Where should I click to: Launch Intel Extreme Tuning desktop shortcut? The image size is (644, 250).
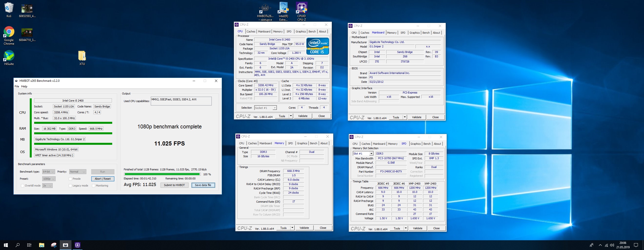pos(283,12)
